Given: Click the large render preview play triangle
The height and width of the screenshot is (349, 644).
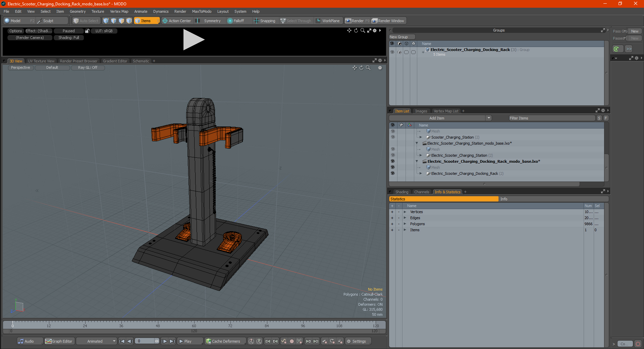Looking at the screenshot, I should point(194,40).
